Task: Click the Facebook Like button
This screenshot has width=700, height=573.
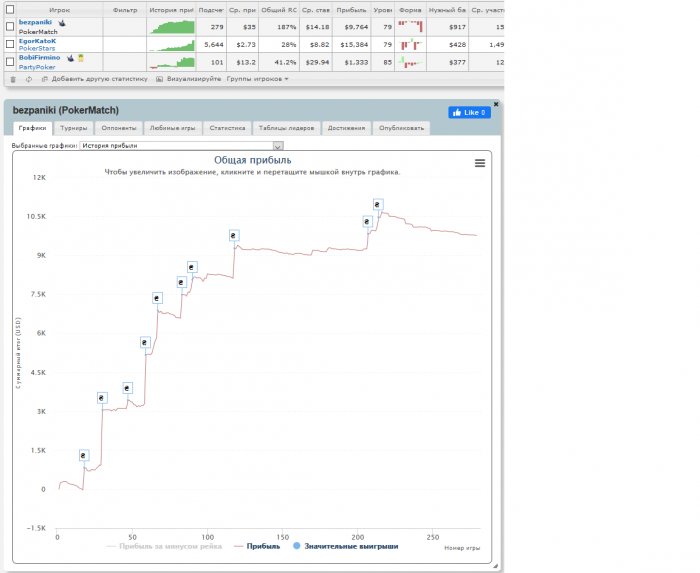Action: coord(469,113)
